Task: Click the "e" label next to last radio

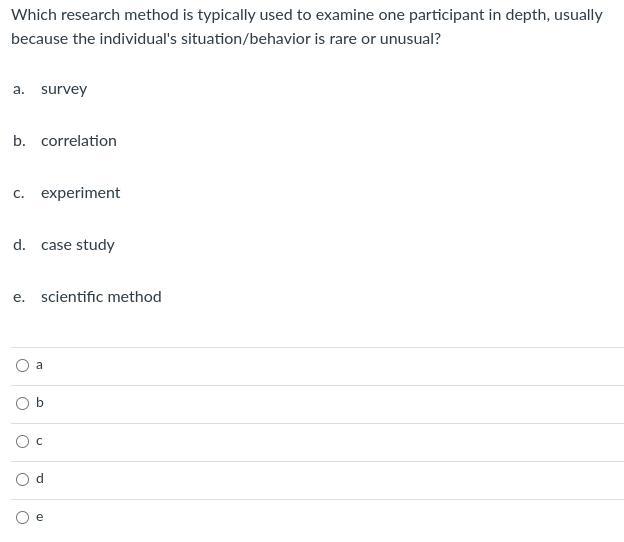Action: click(39, 517)
